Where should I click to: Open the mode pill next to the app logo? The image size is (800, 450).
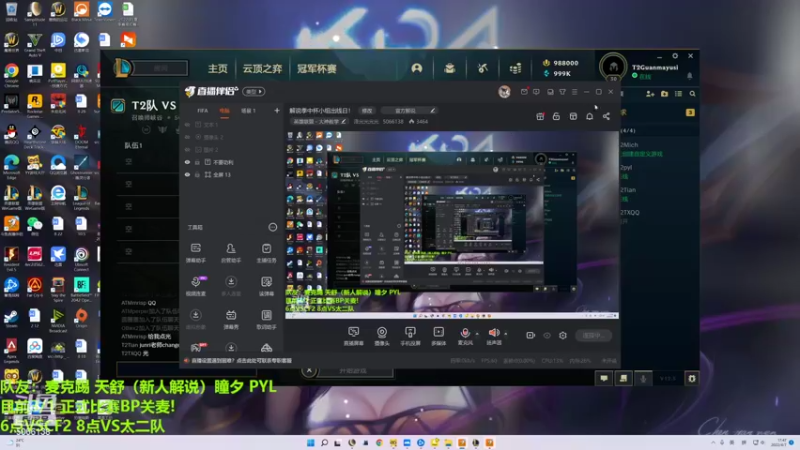coord(254,92)
